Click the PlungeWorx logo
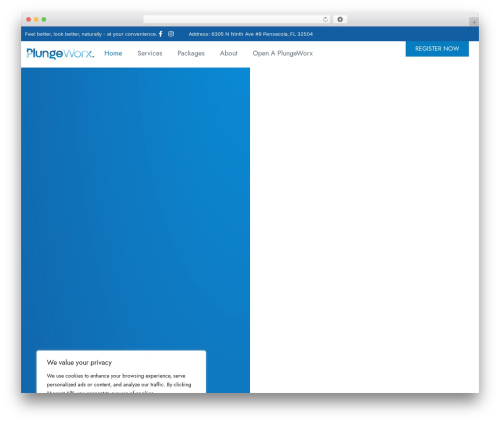 pos(60,53)
